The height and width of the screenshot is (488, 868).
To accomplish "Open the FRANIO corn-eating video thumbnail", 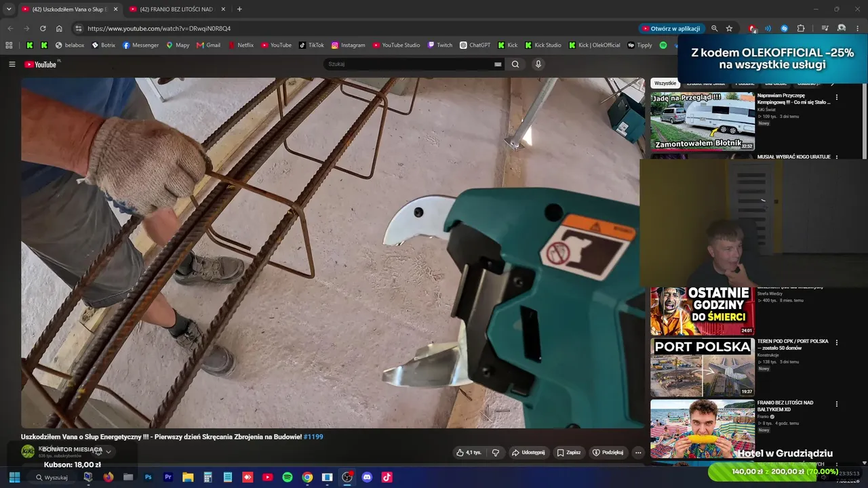I will (703, 428).
